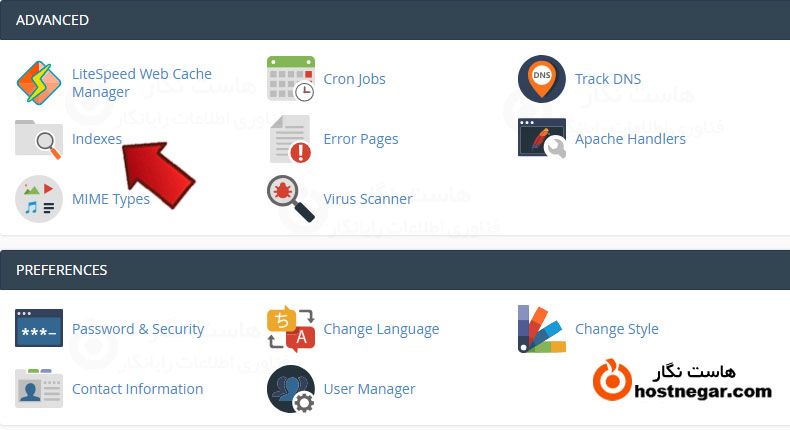Image resolution: width=790 pixels, height=430 pixels.
Task: Open the Virus Scanner link
Action: (x=367, y=198)
